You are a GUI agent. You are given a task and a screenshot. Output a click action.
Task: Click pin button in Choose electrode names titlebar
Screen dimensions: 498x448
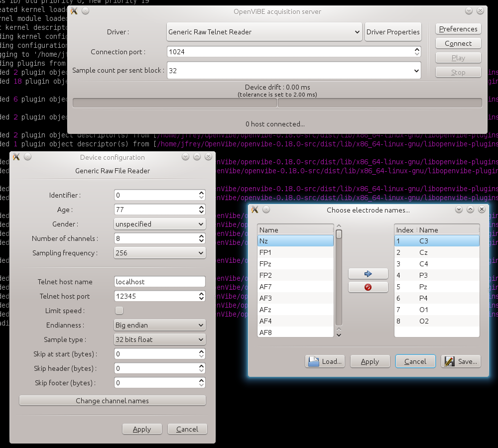pos(266,210)
